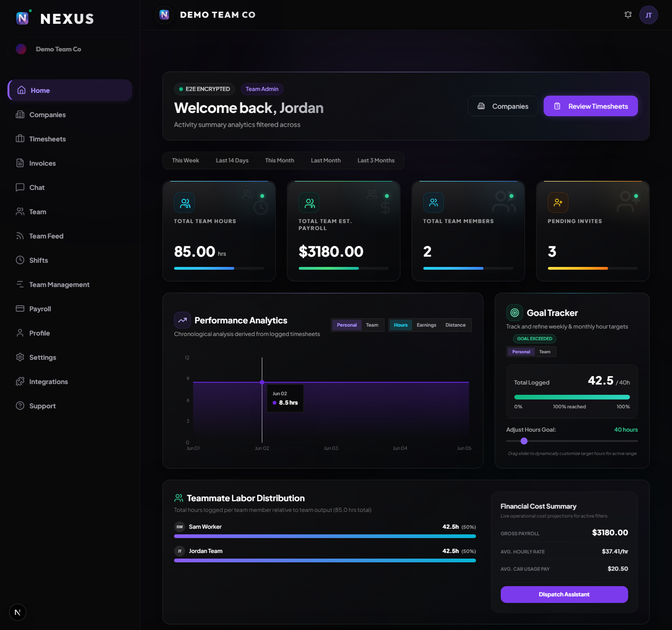Image resolution: width=672 pixels, height=630 pixels.
Task: Click the $20.50 avg car usage pay
Action: pyautogui.click(x=618, y=568)
